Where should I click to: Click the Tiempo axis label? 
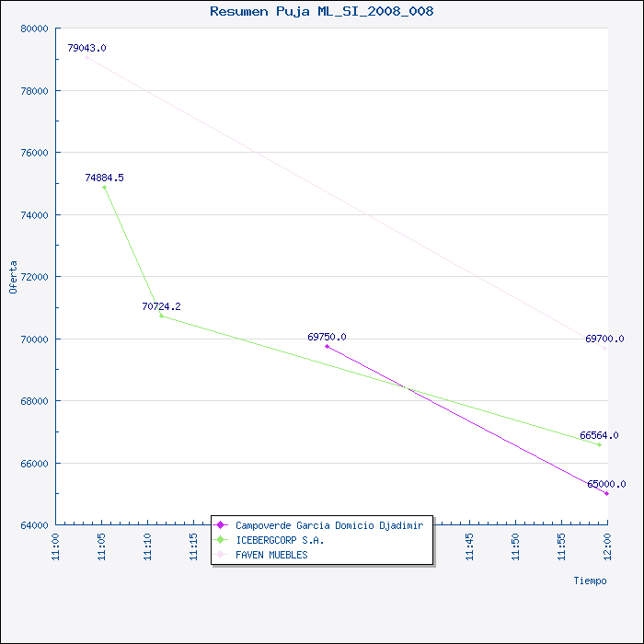(x=590, y=581)
